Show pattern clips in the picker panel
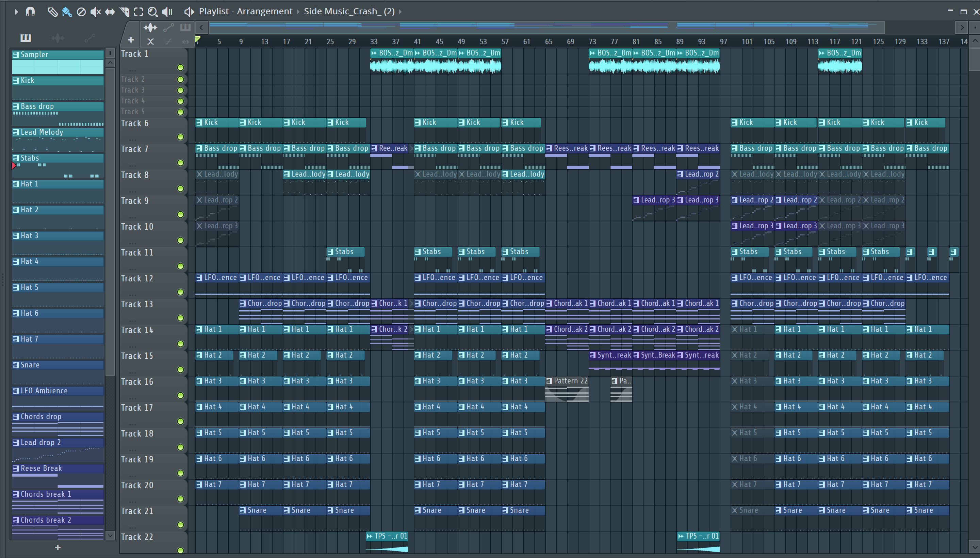Image resolution: width=980 pixels, height=558 pixels. point(26,37)
